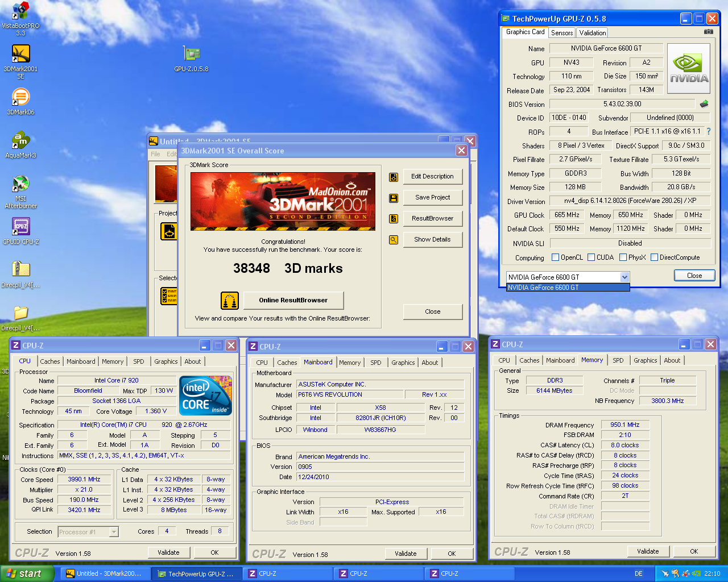728x582 pixels.
Task: Click the Project icon in the 3DMark background window
Action: (169, 231)
